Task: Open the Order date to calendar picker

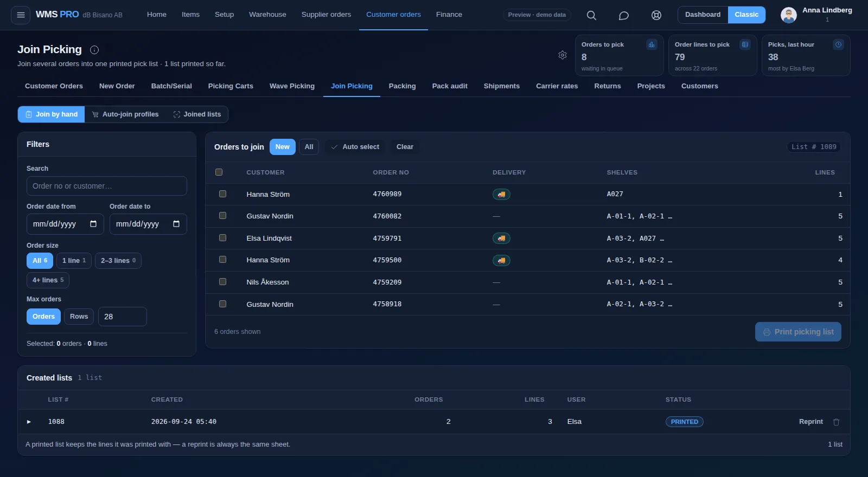Action: pos(176,224)
